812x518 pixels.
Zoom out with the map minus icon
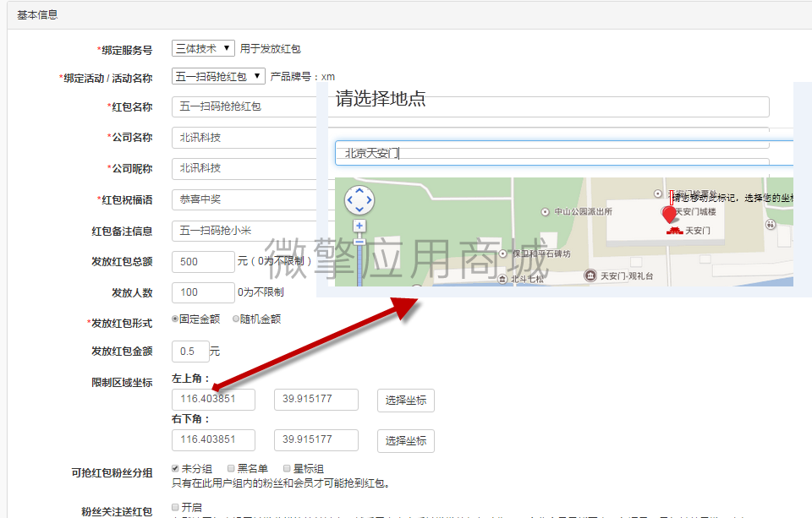pos(359,242)
